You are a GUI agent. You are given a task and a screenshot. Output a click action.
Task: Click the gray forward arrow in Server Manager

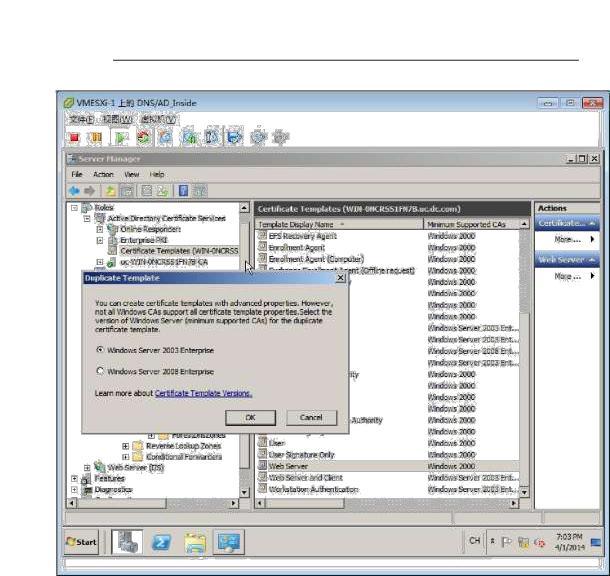tap(90, 191)
